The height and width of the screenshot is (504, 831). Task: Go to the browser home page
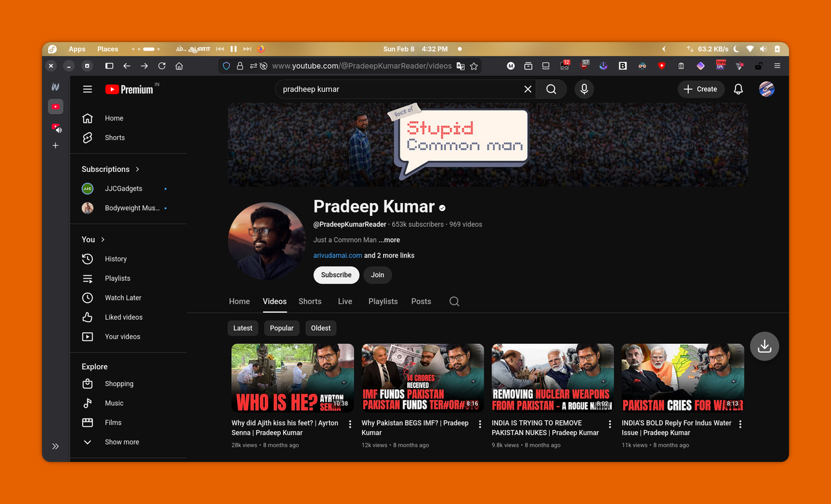click(x=179, y=66)
